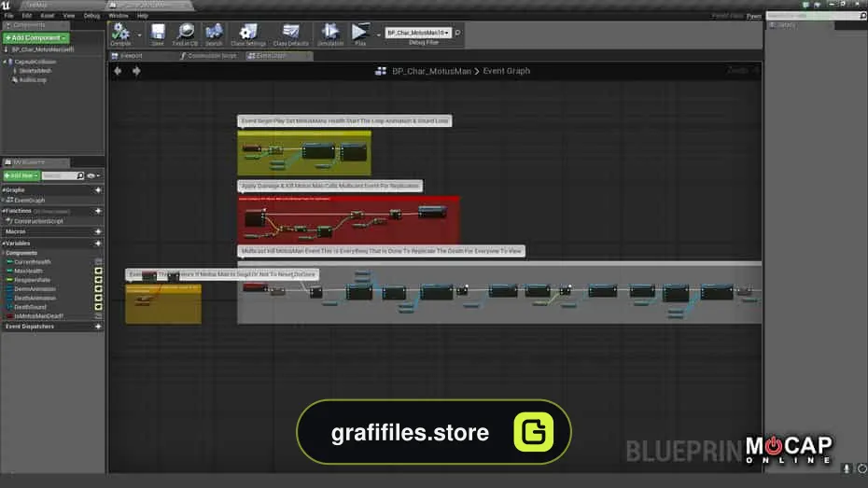Toggle DeathSound variable editable eye
868x488 pixels.
click(99, 307)
